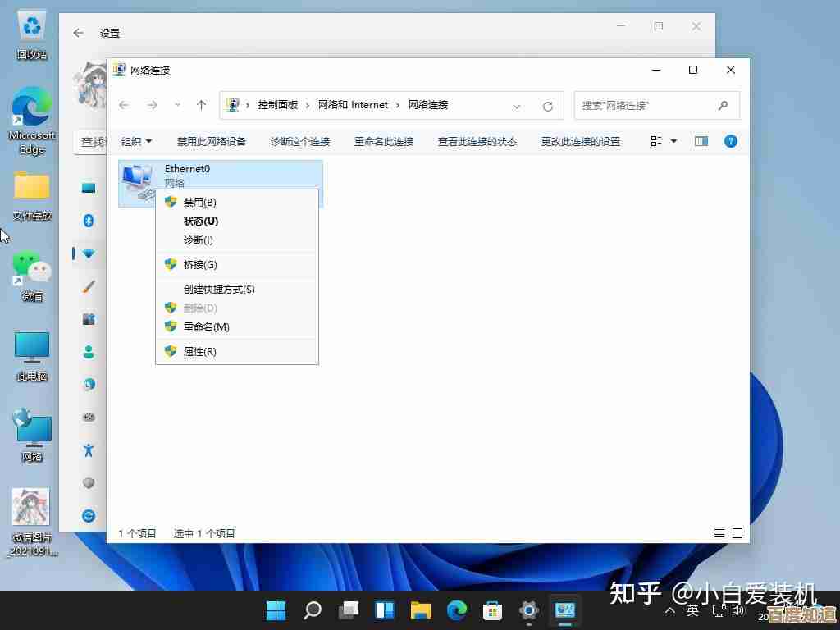The height and width of the screenshot is (630, 840).
Task: Click the refresh button in address bar
Action: pyautogui.click(x=547, y=106)
